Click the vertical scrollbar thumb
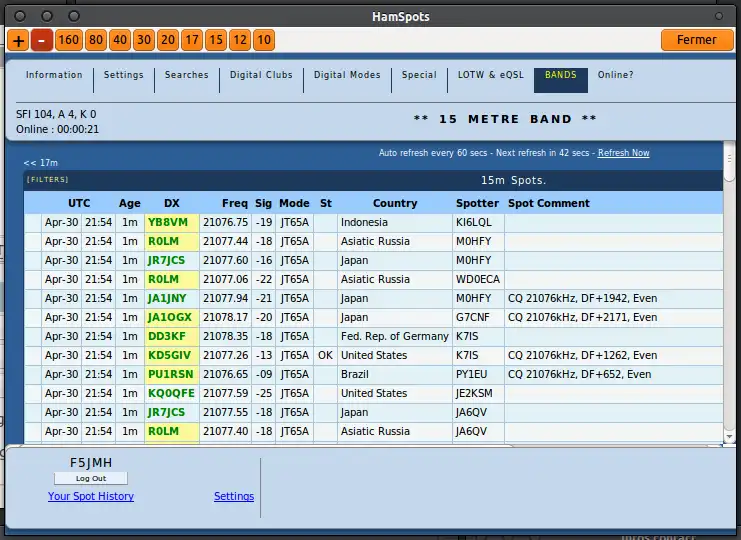741x540 pixels. pos(730,162)
